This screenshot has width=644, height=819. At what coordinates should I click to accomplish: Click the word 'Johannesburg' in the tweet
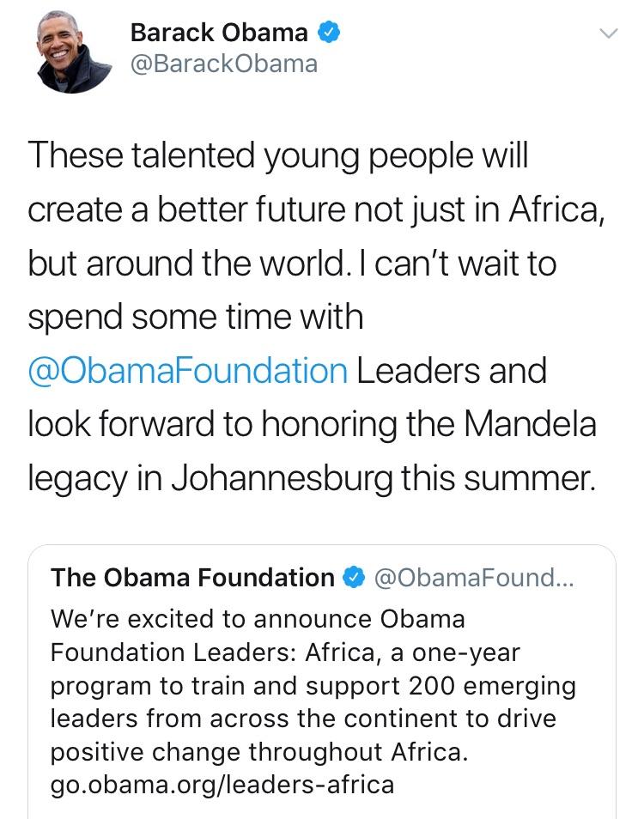point(282,478)
